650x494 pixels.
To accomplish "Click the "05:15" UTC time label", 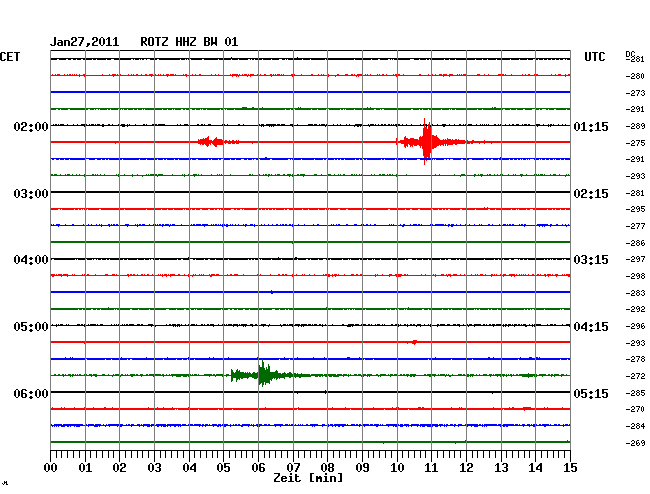I will pos(591,393).
